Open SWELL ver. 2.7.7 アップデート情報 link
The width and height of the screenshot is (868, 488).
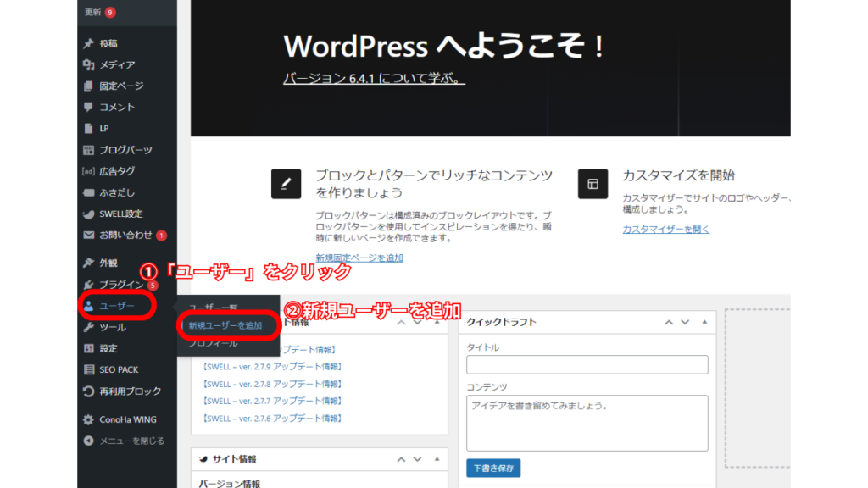tap(271, 401)
